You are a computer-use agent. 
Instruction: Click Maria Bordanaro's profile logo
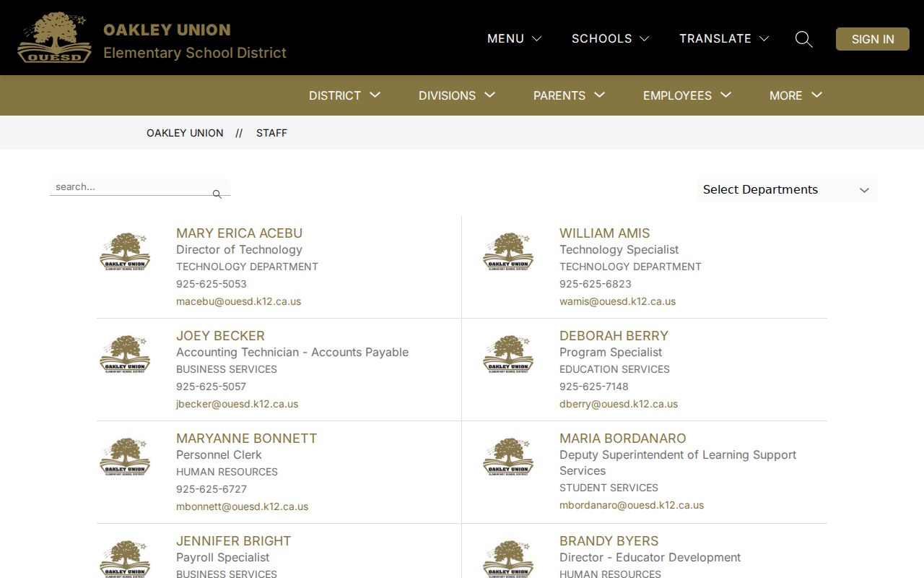point(508,457)
